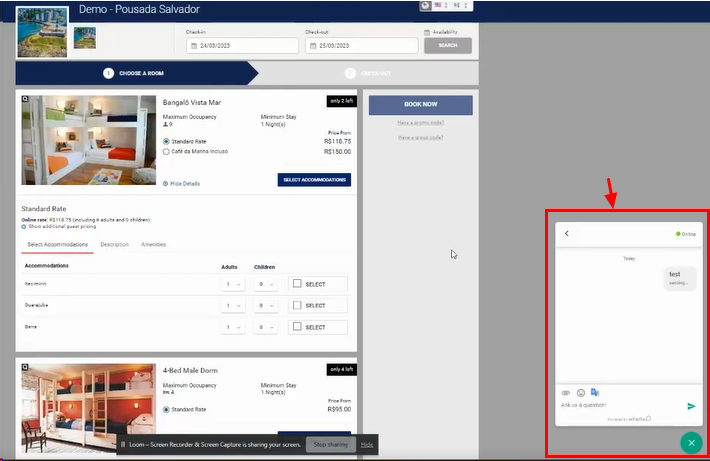Open the language flag selector

click(439, 6)
